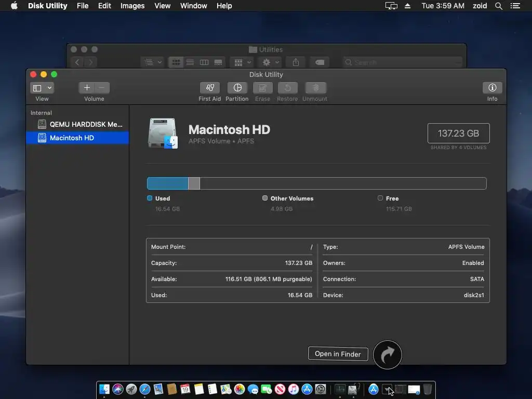Toggle the sidebar View icon
This screenshot has height=399, width=532.
(37, 88)
